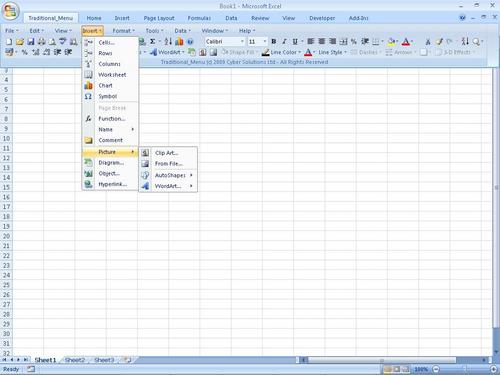Click the Sort Ascending icon beside AutoSum
Viewport: 500px width, 375px height.
pos(168,42)
